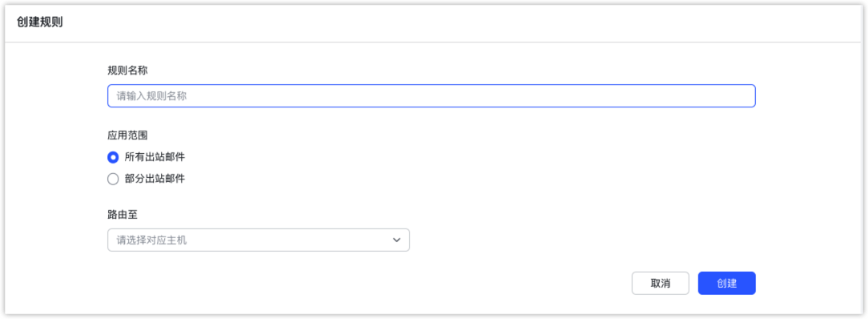Focus the 请输入规则名称 input field
868x319 pixels.
(x=432, y=96)
